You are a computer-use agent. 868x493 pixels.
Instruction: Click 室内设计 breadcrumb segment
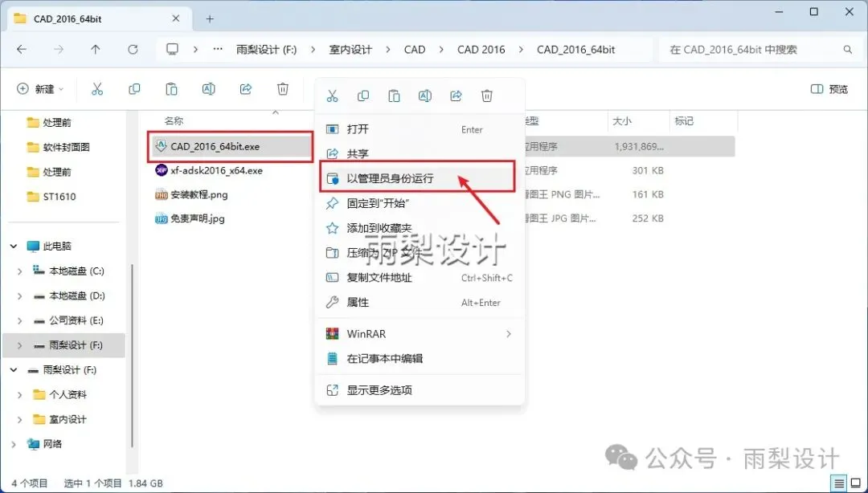click(x=350, y=49)
